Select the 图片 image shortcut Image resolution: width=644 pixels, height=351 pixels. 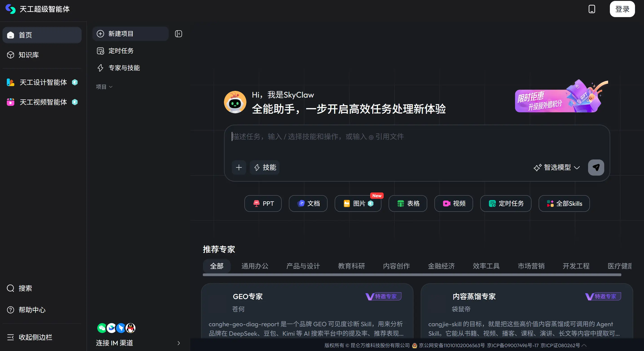pyautogui.click(x=358, y=203)
